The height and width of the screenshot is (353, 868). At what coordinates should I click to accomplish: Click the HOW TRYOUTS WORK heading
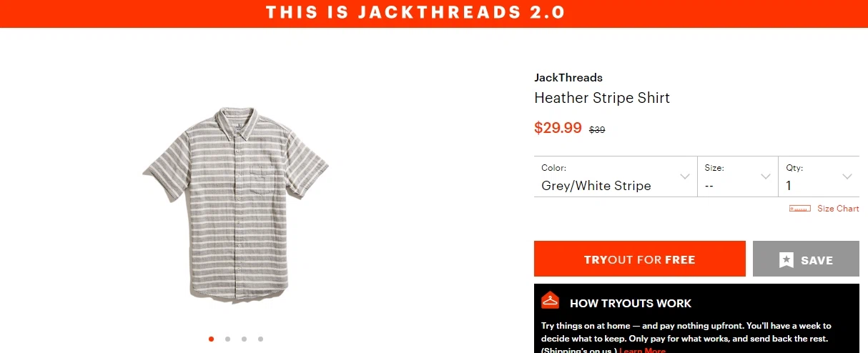click(x=631, y=303)
